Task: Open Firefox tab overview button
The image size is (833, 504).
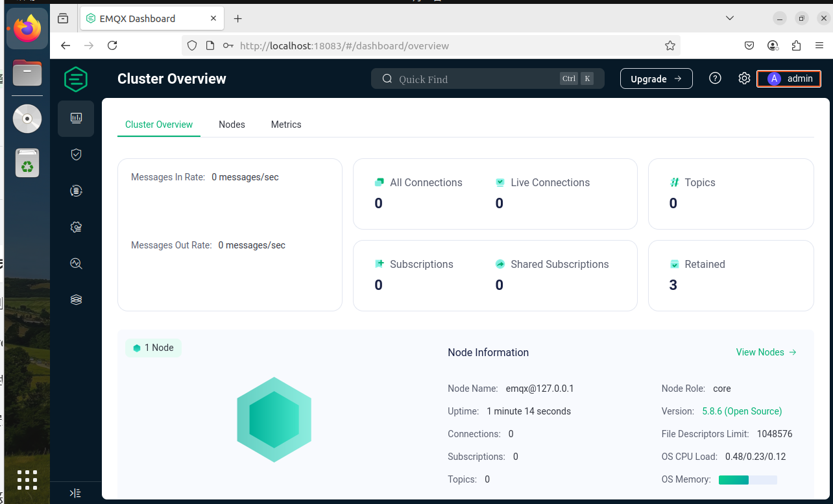Action: [x=63, y=18]
